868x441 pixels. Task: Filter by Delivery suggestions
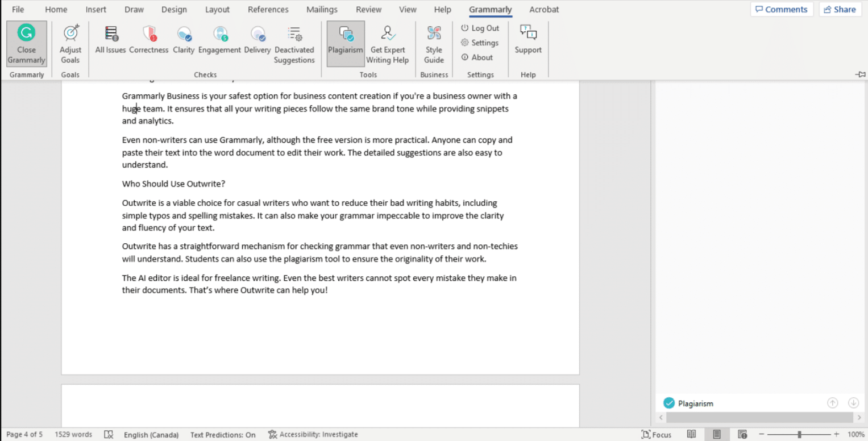point(258,40)
